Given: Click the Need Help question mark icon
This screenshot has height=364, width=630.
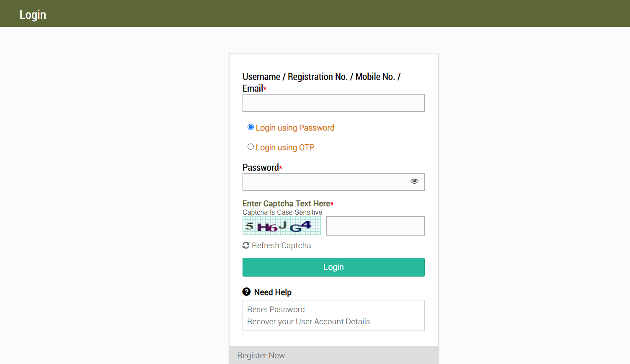Looking at the screenshot, I should (246, 292).
